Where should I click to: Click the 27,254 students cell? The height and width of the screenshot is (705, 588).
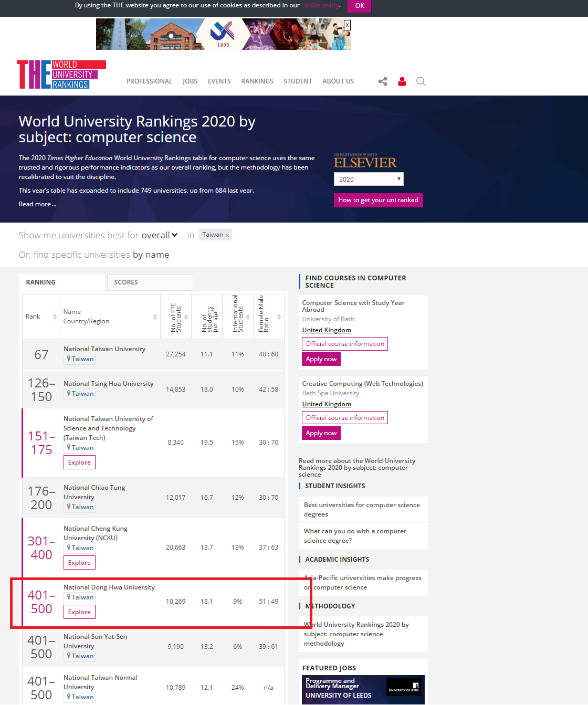176,354
